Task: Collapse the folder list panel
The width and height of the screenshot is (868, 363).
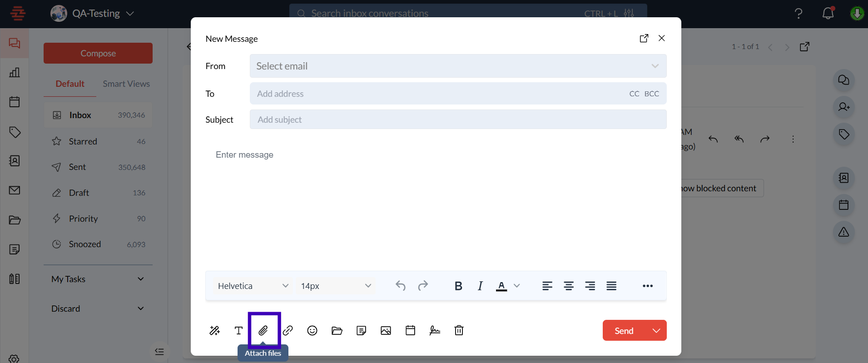Action: coord(159,352)
